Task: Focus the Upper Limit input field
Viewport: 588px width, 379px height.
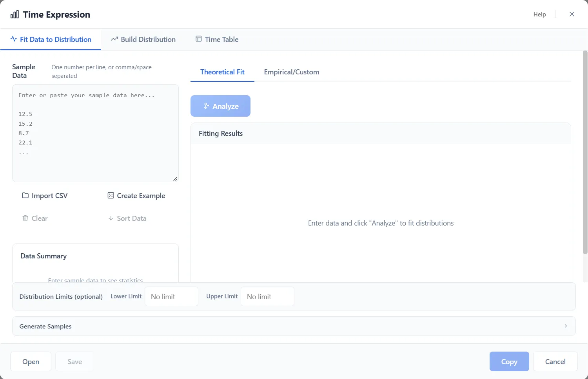Action: pyautogui.click(x=267, y=296)
